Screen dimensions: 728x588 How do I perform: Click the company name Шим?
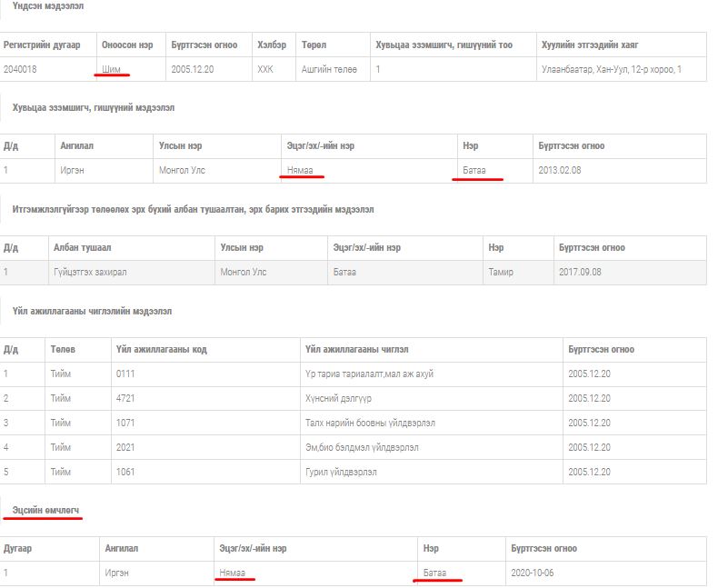[x=112, y=69]
